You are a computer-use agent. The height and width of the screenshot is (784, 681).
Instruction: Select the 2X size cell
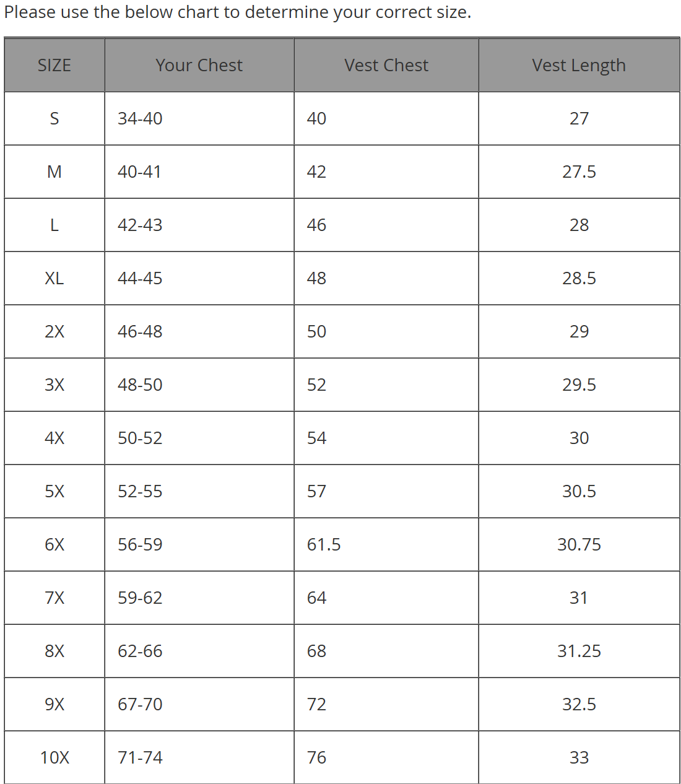pos(54,331)
